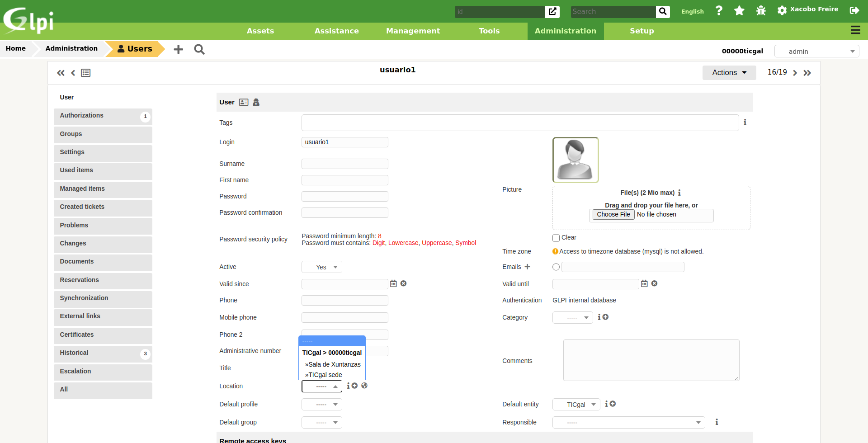
Task: Impersonate the user with the spy icon
Action: tap(256, 102)
